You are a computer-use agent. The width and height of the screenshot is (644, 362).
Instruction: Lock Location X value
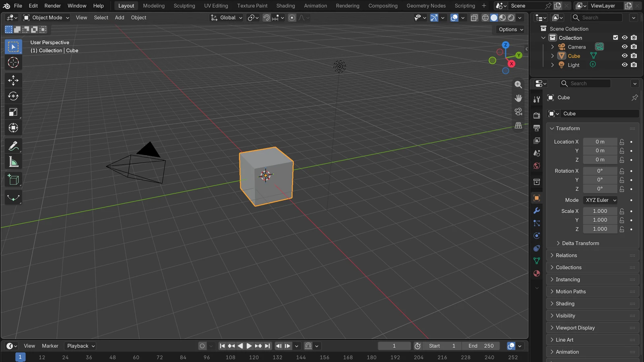tap(622, 142)
